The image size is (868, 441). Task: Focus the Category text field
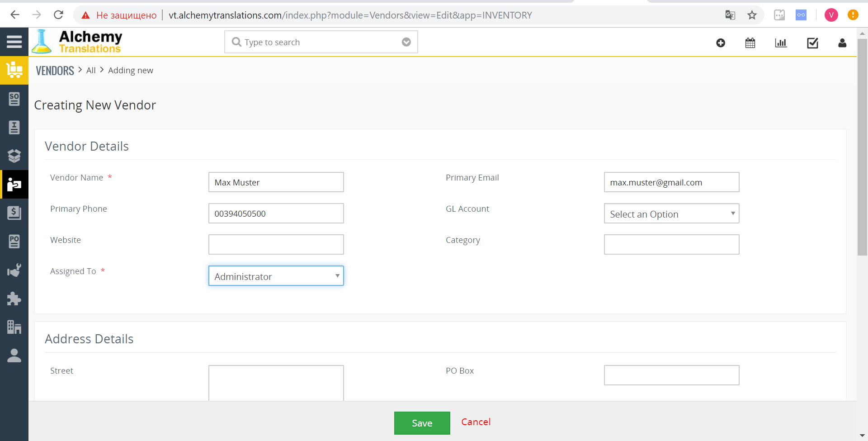[671, 245]
